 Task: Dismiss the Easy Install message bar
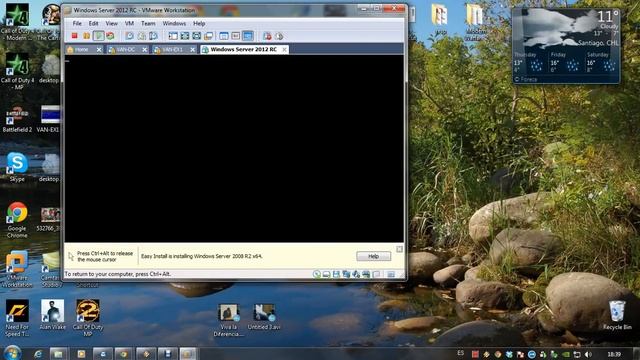(399, 249)
